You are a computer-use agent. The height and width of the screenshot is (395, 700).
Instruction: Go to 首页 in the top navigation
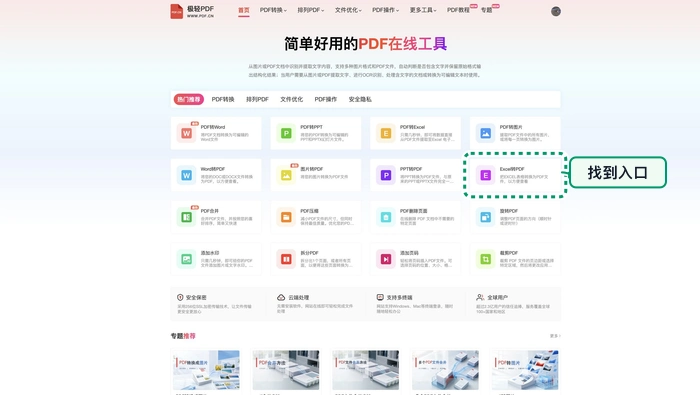click(244, 10)
